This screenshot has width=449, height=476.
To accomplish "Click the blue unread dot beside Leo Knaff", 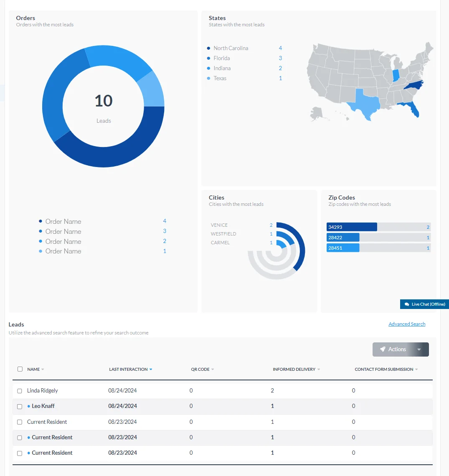I will (x=29, y=406).
